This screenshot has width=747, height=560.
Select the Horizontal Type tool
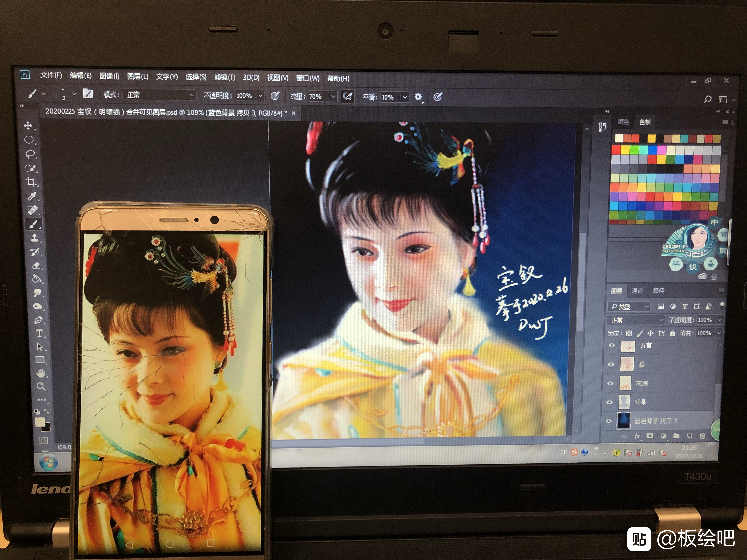(39, 334)
